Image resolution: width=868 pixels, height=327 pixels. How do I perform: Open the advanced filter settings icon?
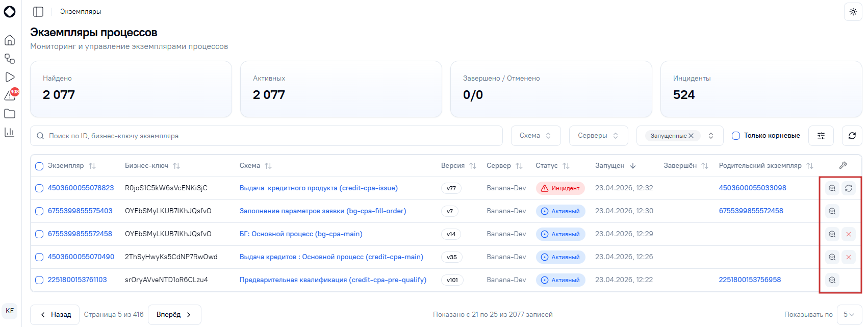click(821, 136)
